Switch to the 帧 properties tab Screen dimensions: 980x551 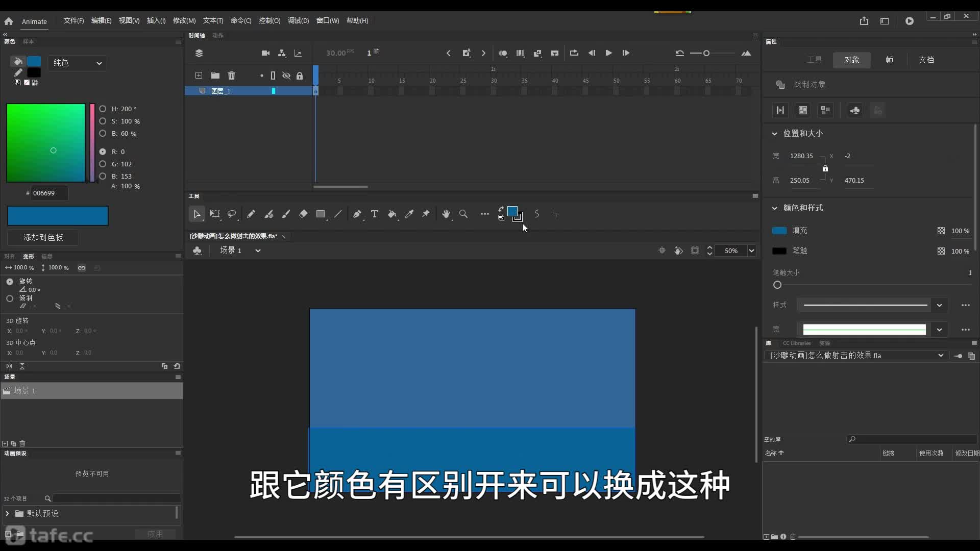pos(889,60)
